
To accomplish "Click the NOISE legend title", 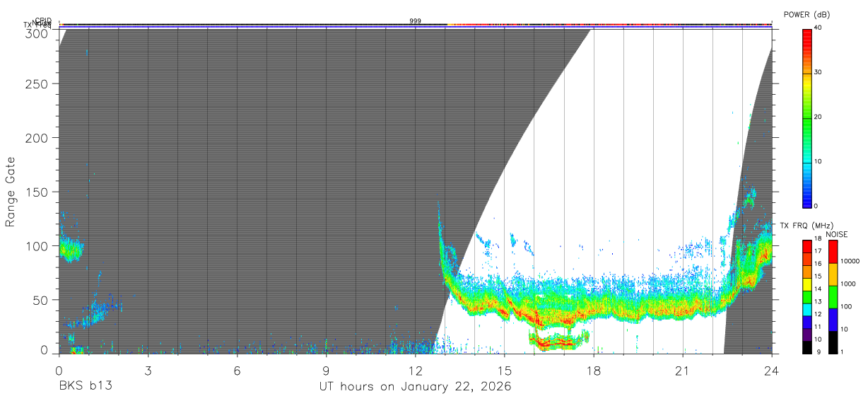I will [x=838, y=234].
